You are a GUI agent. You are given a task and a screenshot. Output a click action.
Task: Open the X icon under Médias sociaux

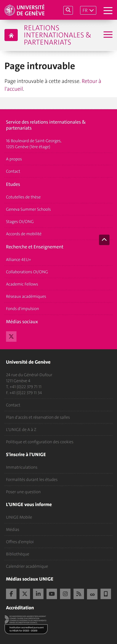click(11, 336)
